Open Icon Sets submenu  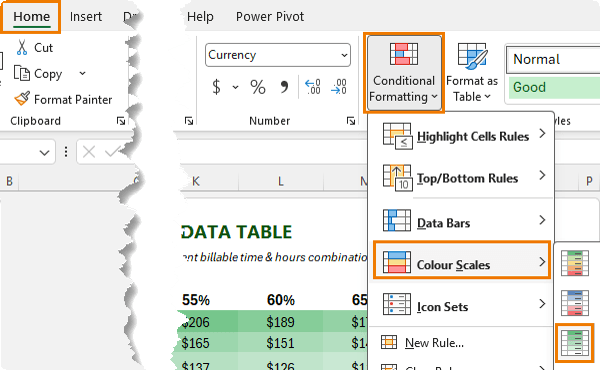click(x=461, y=306)
